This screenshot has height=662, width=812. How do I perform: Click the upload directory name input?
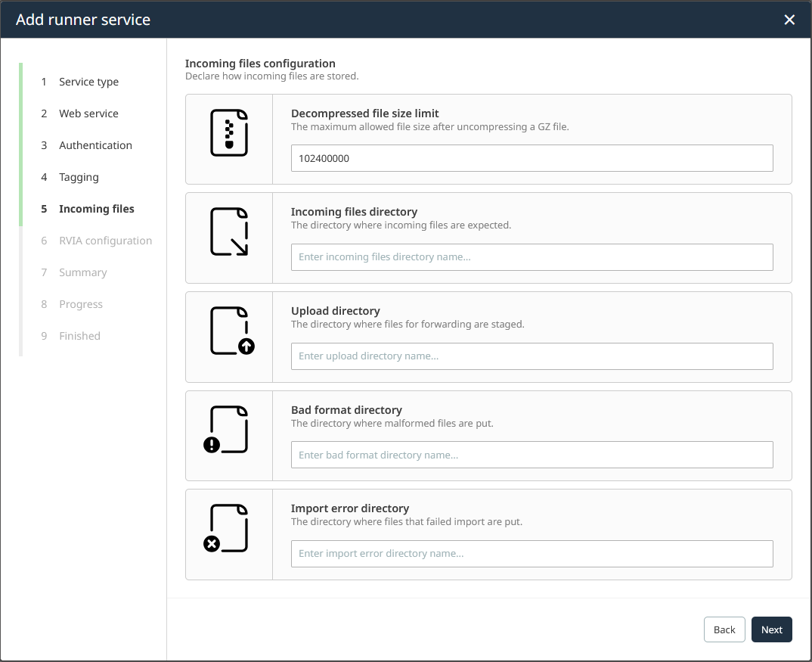tap(532, 356)
